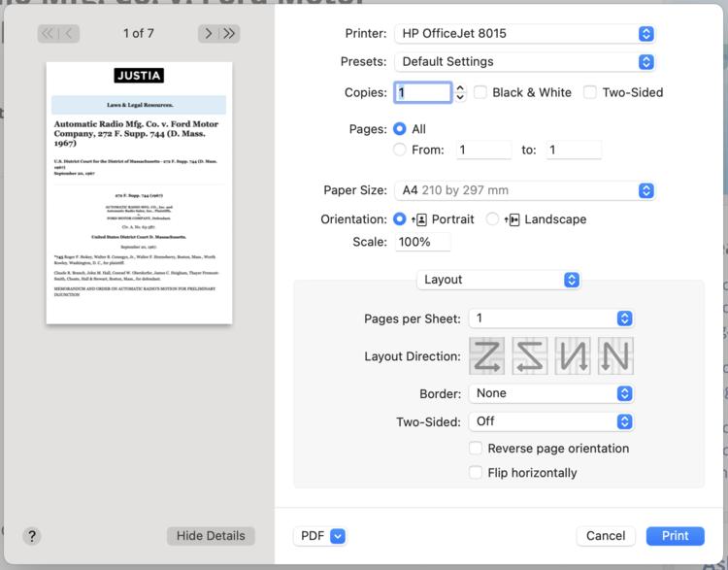Go to next preview page arrow
The image size is (728, 570).
tap(209, 33)
